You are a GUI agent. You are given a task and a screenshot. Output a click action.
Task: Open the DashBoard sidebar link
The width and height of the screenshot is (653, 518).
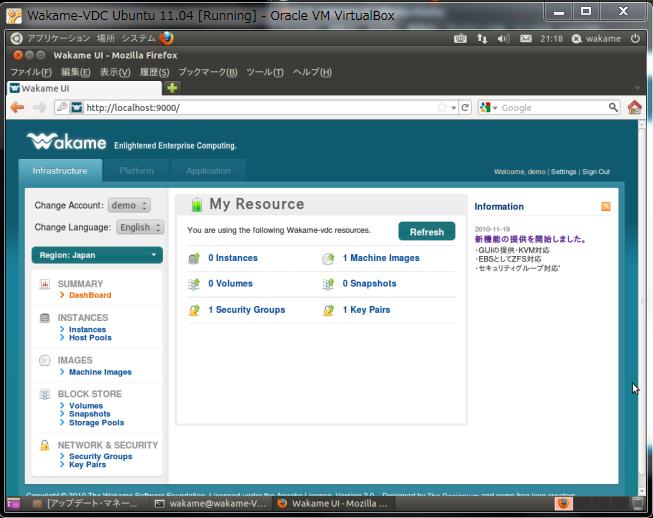(90, 295)
